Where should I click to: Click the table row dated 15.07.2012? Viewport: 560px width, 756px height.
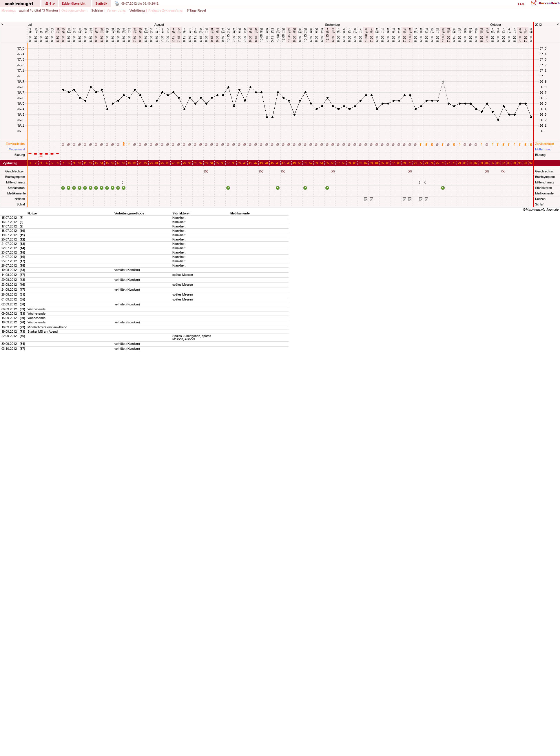pos(144,218)
